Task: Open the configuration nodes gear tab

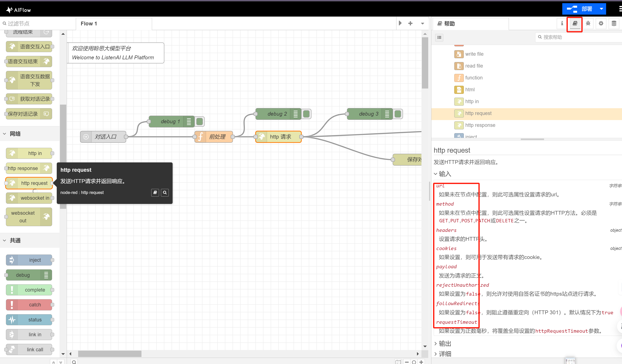Action: [x=601, y=24]
